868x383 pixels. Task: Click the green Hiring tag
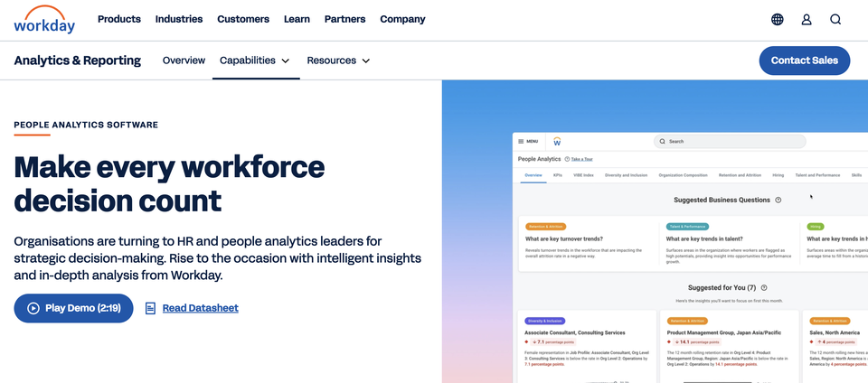816,227
